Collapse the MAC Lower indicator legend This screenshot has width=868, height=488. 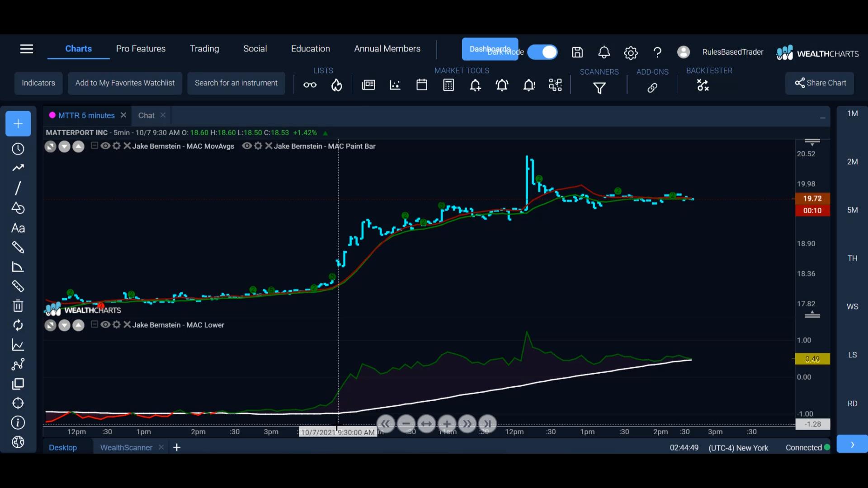tap(94, 324)
